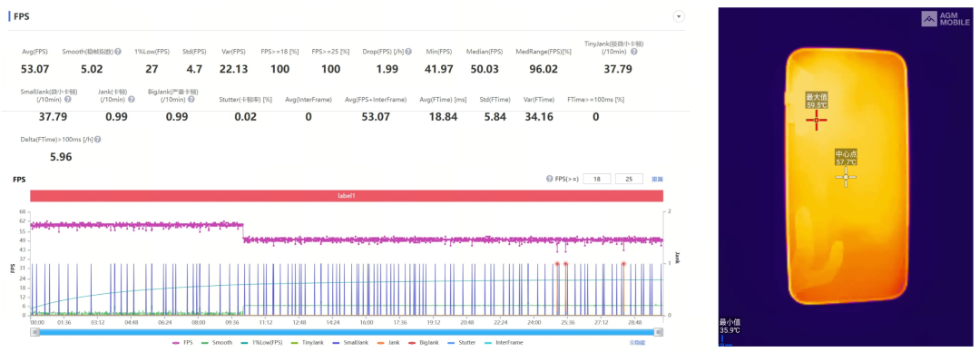This screenshot has height=352, width=980.
Task: Click the Var(FPS) value 22.13
Action: point(234,69)
